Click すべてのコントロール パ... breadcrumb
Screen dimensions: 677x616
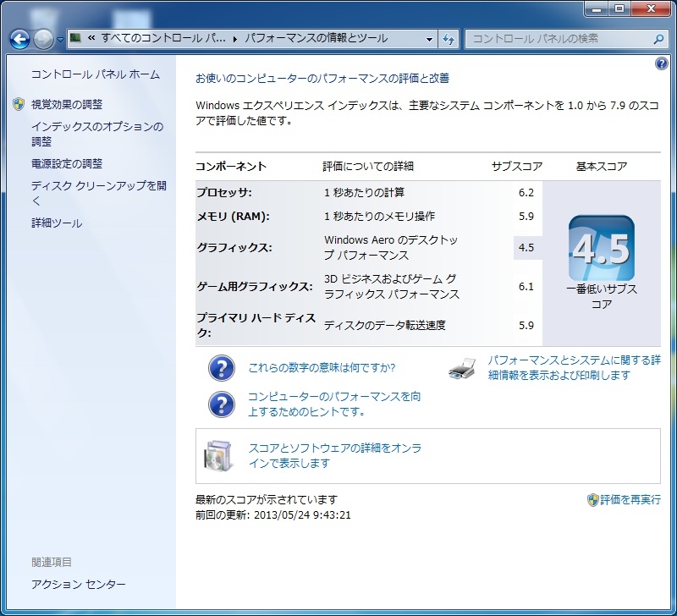163,38
